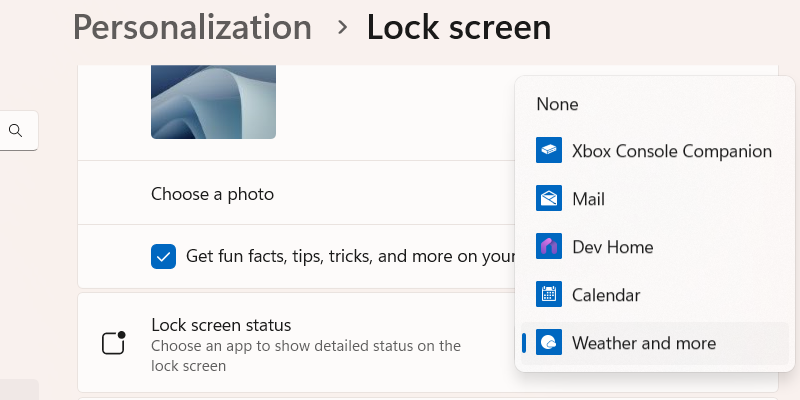Screen dimensions: 800x400
Task: Choose the Xbox Console Companion label
Action: (x=671, y=151)
